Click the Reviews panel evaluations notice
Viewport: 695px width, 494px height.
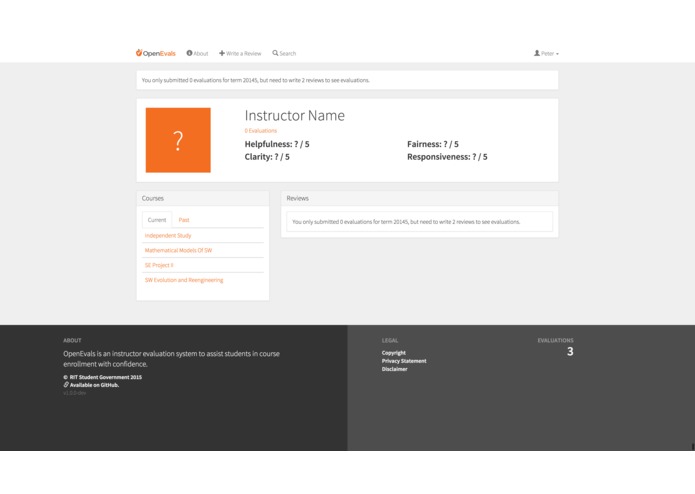click(419, 222)
